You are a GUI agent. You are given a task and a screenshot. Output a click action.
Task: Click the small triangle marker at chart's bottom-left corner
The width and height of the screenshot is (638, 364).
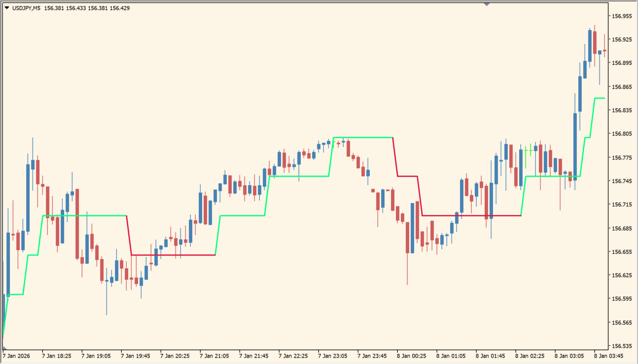point(4,348)
